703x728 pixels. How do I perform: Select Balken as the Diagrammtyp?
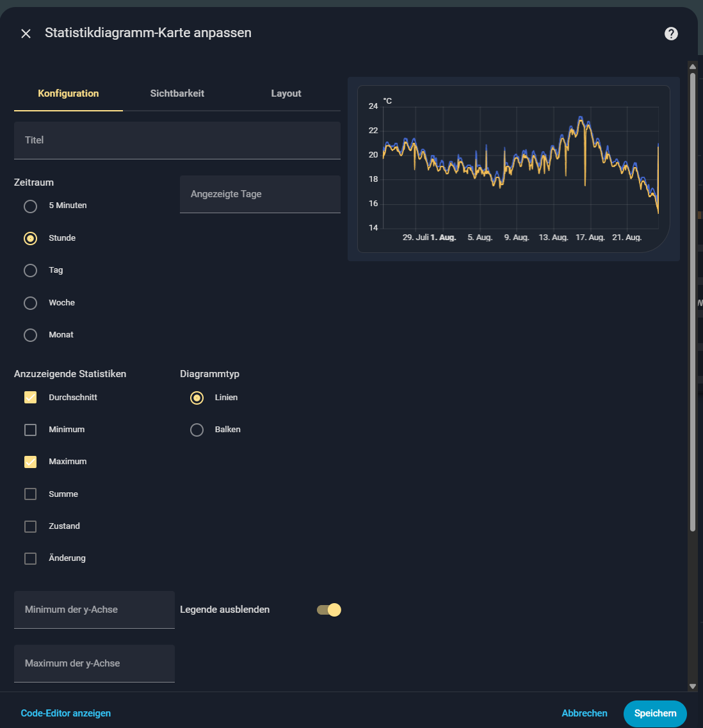[197, 430]
